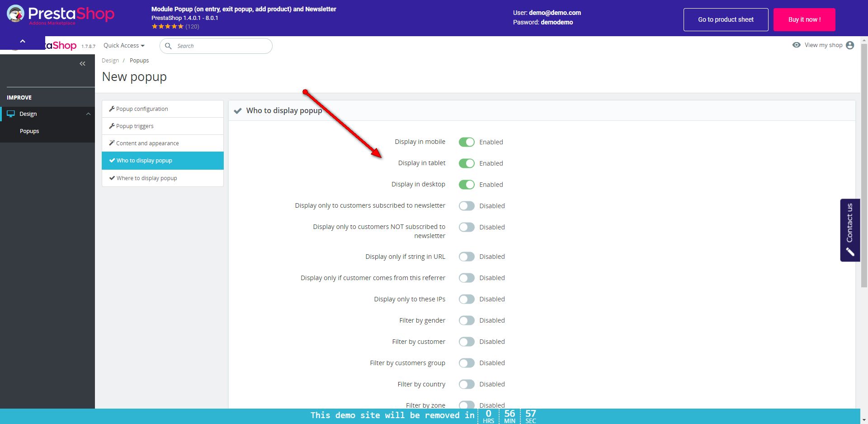This screenshot has width=868, height=424.
Task: Enable Filter by customer toggle
Action: tap(467, 342)
